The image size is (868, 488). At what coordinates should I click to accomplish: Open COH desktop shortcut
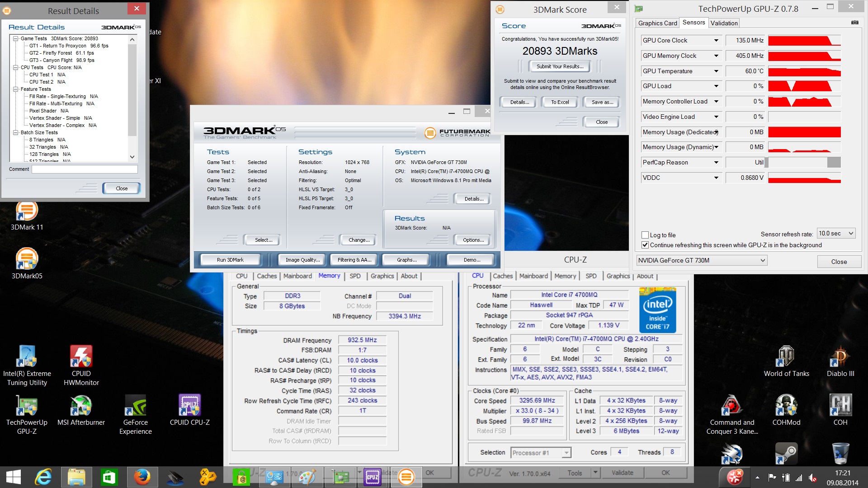(x=840, y=410)
